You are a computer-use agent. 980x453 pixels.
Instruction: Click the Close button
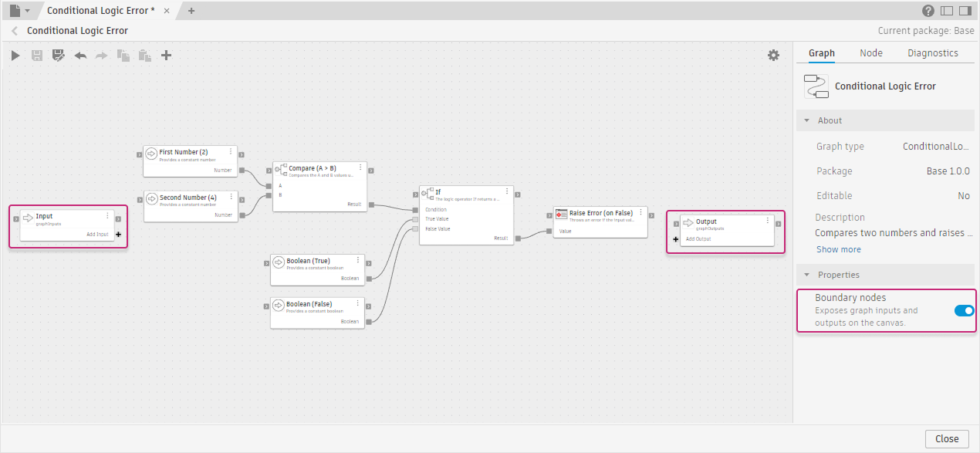pos(947,438)
